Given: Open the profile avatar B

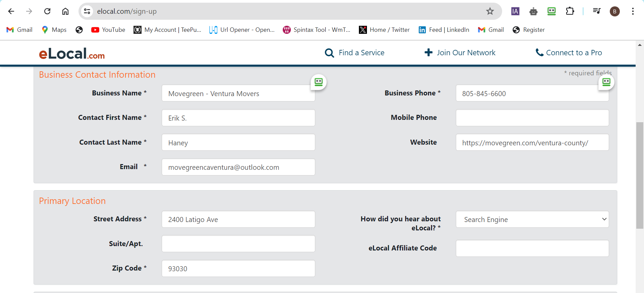Looking at the screenshot, I should (614, 11).
